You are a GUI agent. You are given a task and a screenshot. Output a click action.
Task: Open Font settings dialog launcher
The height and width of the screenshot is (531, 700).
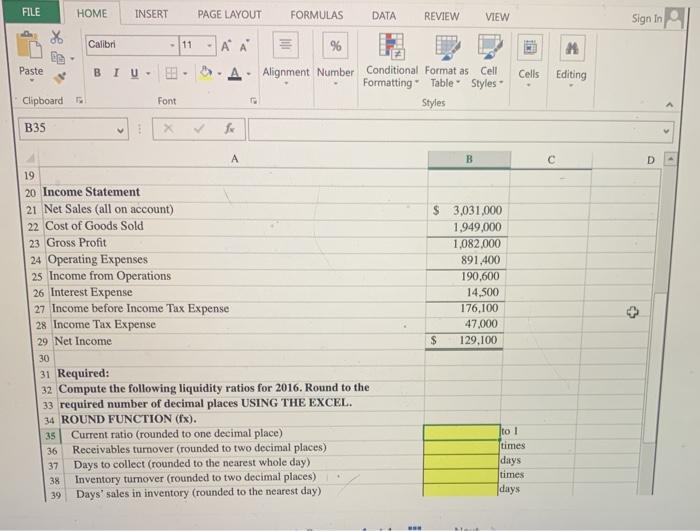(253, 101)
